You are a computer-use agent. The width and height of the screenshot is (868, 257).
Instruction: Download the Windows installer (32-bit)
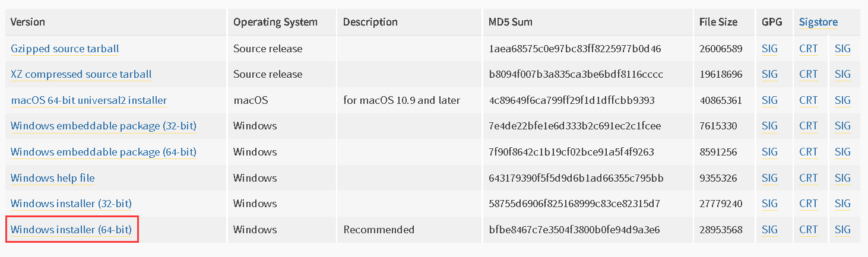71,204
